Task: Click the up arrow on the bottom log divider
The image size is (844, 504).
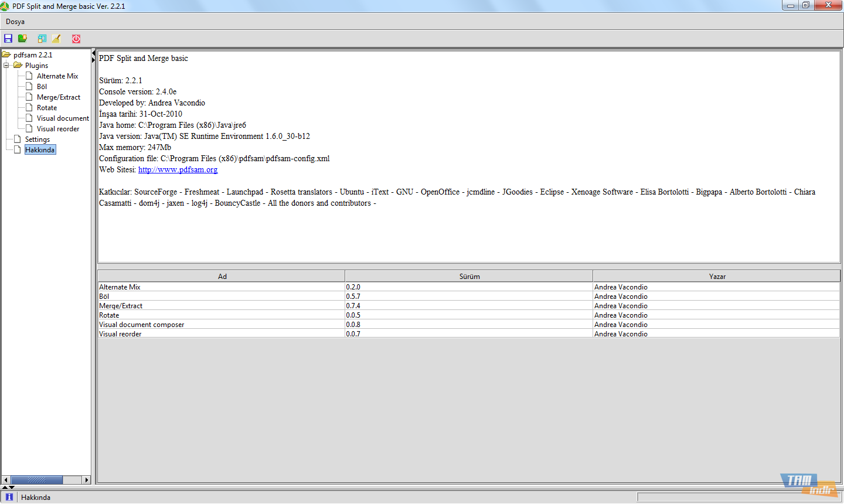Action: pos(5,487)
